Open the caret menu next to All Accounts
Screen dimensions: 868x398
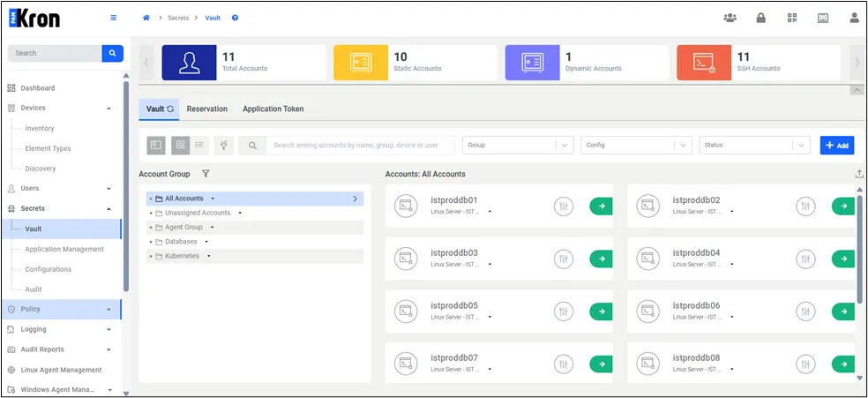[x=213, y=199]
